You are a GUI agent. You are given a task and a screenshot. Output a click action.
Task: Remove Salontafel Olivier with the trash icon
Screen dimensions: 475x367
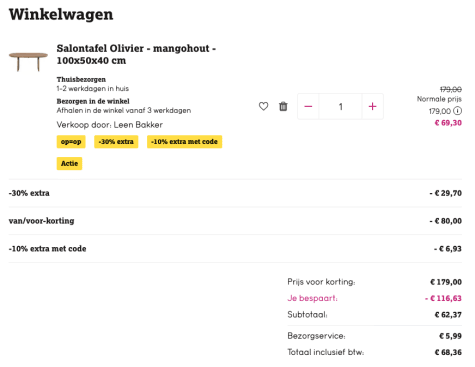283,106
